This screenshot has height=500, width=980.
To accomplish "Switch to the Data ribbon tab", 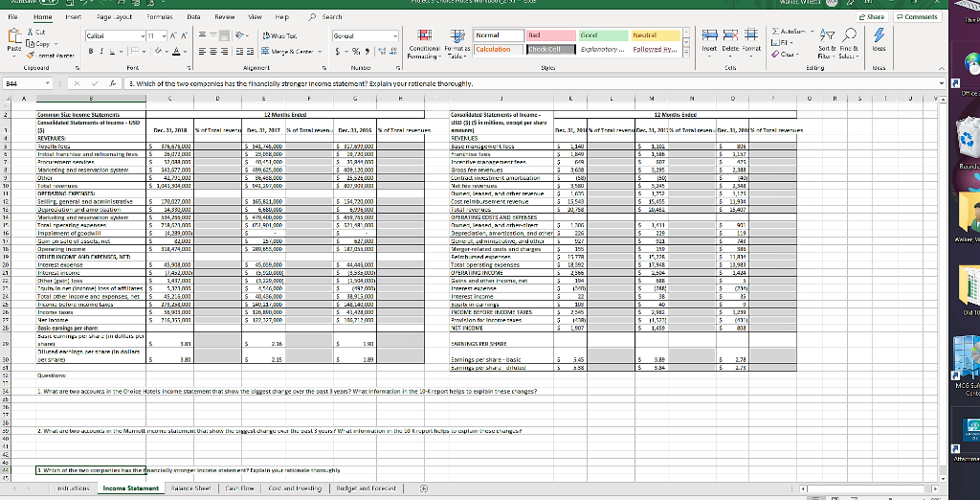I will (193, 17).
